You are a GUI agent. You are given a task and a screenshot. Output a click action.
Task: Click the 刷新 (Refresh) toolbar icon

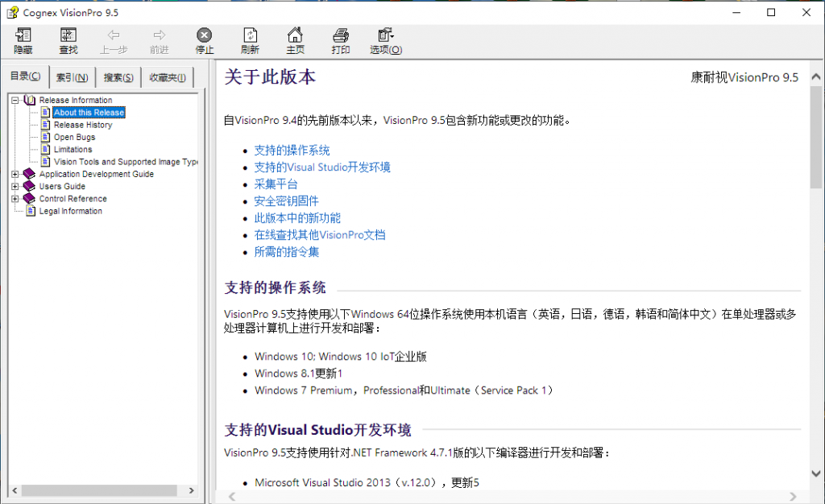(250, 35)
